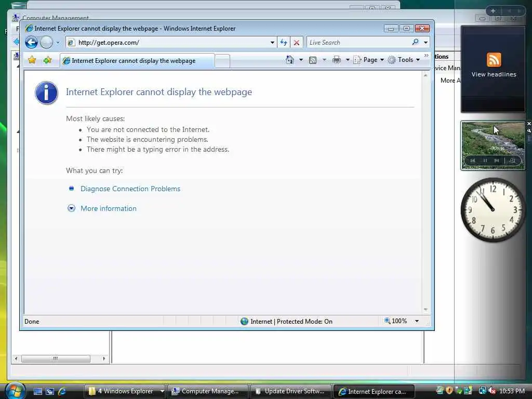The width and height of the screenshot is (532, 399).
Task: Click the 100% zoom level button
Action: tap(395, 321)
